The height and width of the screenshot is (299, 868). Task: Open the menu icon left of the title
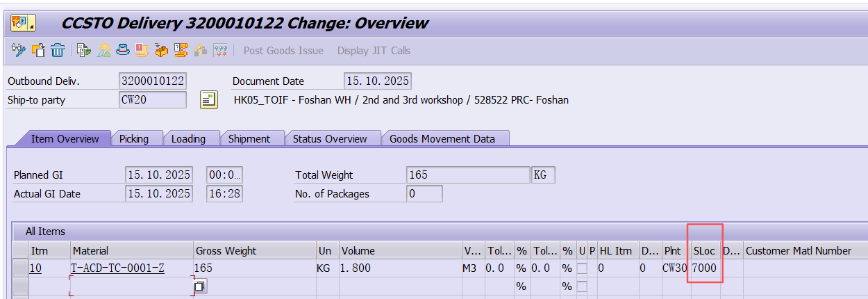[19, 23]
